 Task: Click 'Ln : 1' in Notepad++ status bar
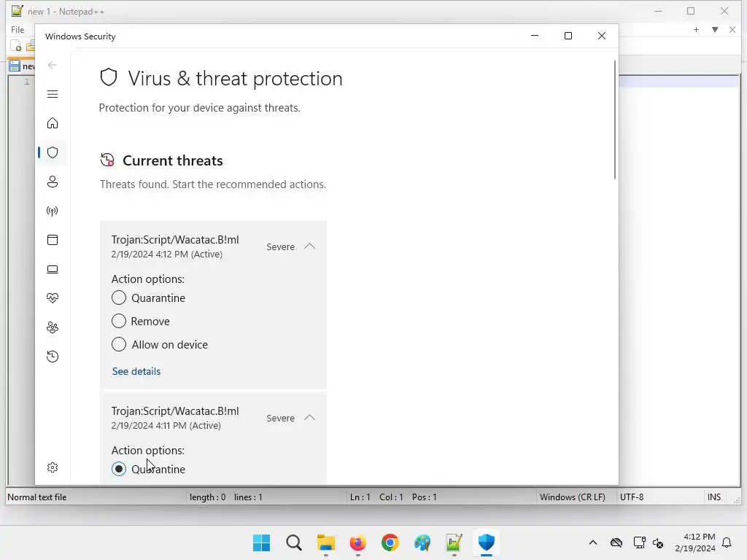tap(360, 497)
